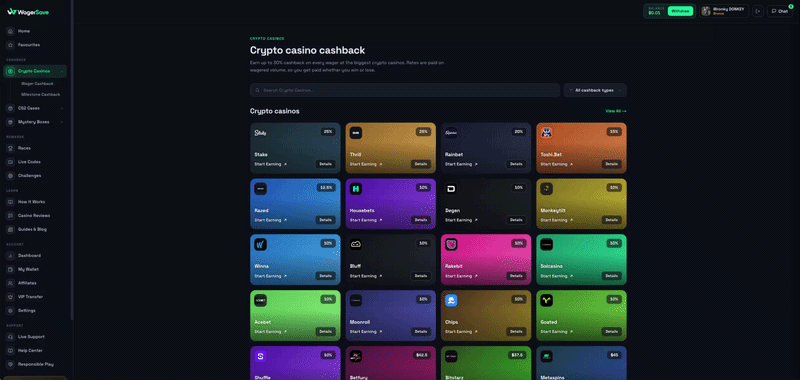Open Details on the Stake card
Screen dimensions: 800x380
point(326,164)
